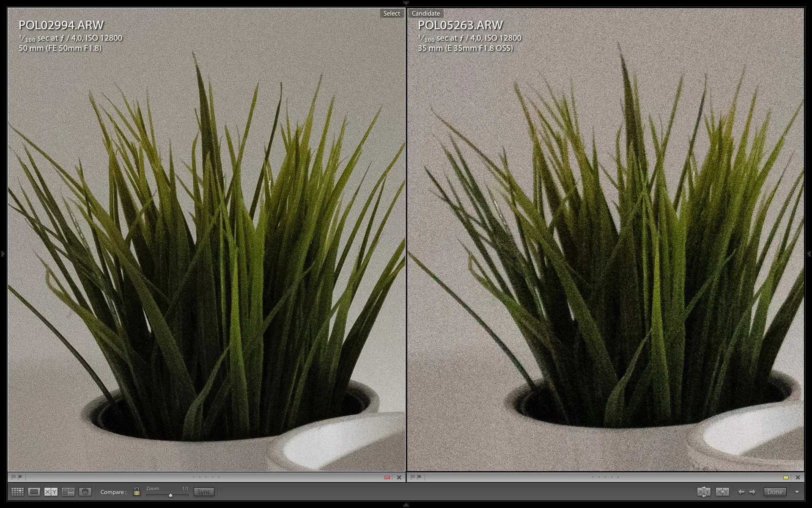This screenshot has width=812, height=508.
Task: Open the toolbar content dropdown arrow
Action: click(x=797, y=492)
